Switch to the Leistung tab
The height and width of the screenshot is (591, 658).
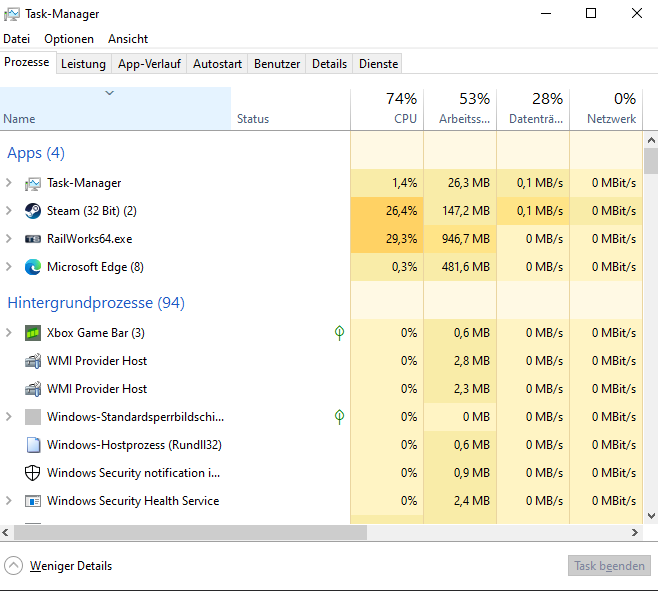point(83,63)
